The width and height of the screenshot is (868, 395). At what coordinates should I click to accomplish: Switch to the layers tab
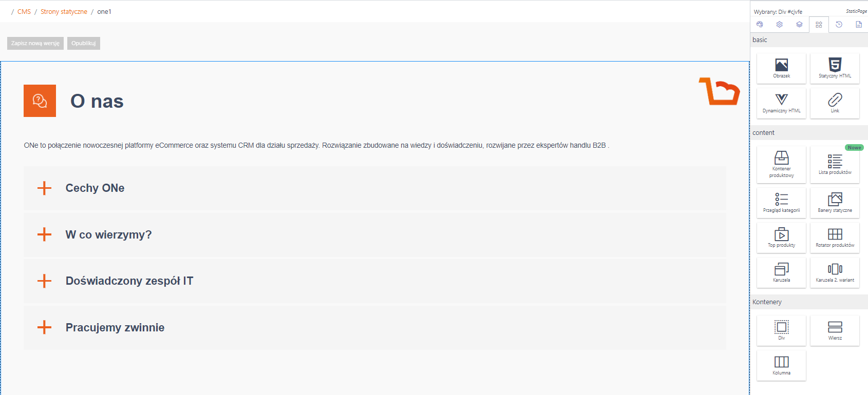pos(799,24)
